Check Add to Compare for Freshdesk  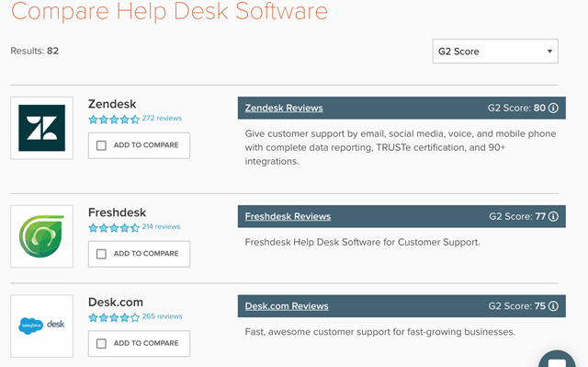click(x=101, y=254)
